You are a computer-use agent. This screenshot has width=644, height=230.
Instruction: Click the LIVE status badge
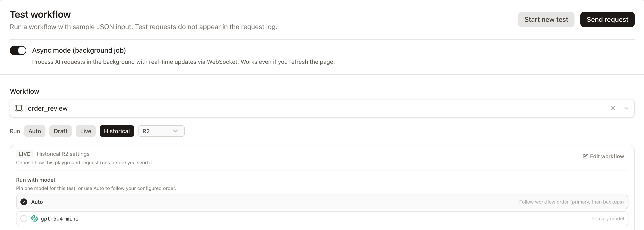pos(25,154)
